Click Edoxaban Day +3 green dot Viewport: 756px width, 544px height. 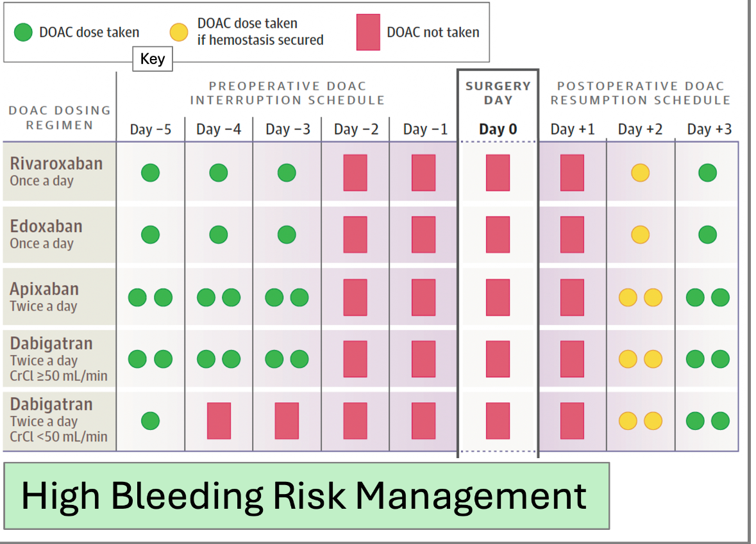click(707, 235)
